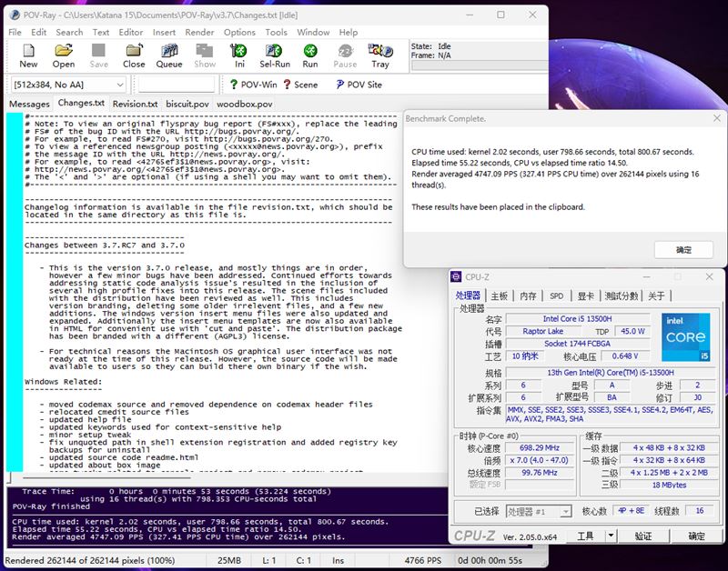Click the render progress bar under Frame
The height and width of the screenshot is (571, 728).
point(480,65)
